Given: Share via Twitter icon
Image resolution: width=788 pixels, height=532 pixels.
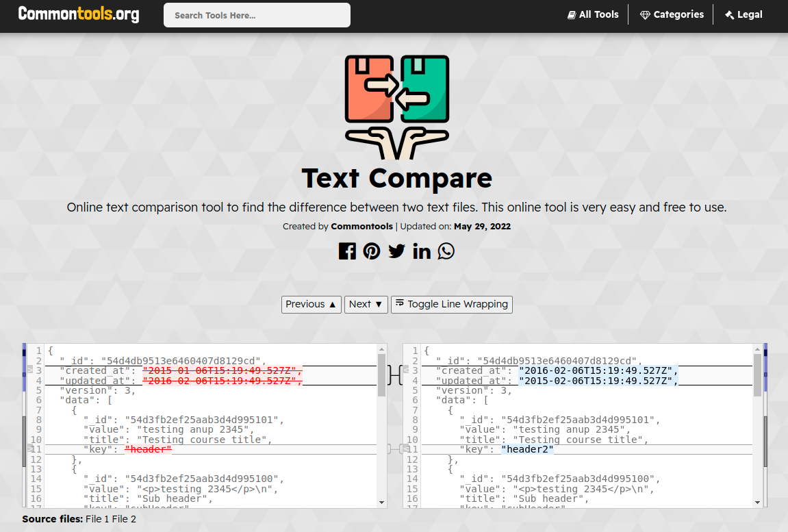Looking at the screenshot, I should (x=396, y=251).
